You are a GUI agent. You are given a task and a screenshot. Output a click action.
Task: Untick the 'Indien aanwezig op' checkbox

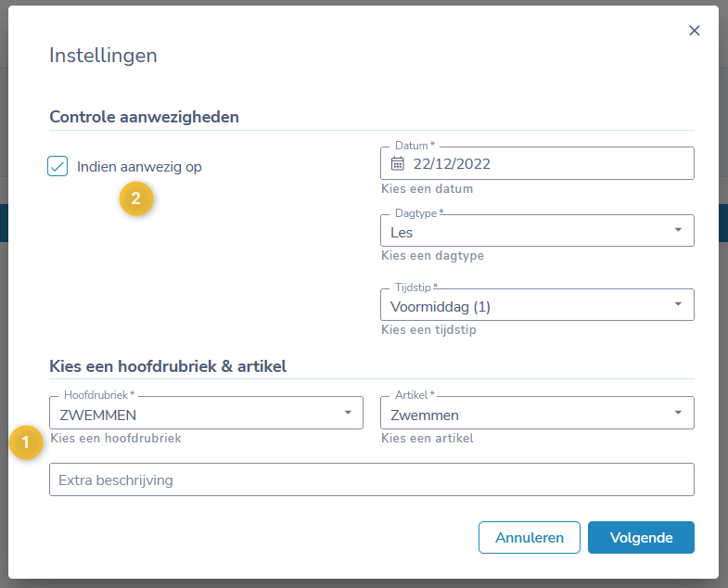(x=57, y=167)
